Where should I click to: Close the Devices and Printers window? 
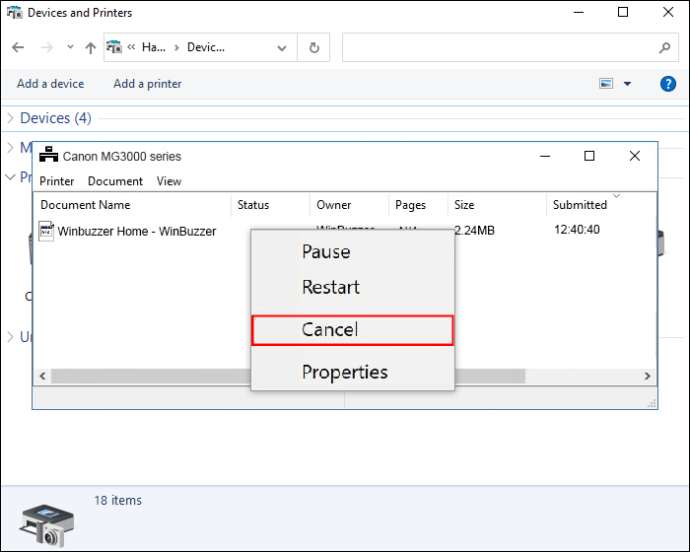point(668,12)
